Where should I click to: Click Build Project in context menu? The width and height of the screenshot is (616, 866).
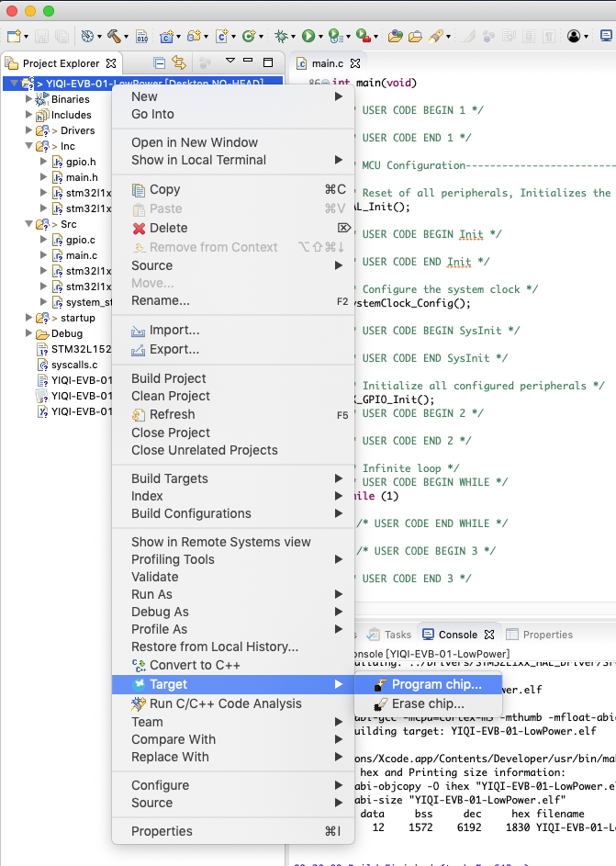169,378
